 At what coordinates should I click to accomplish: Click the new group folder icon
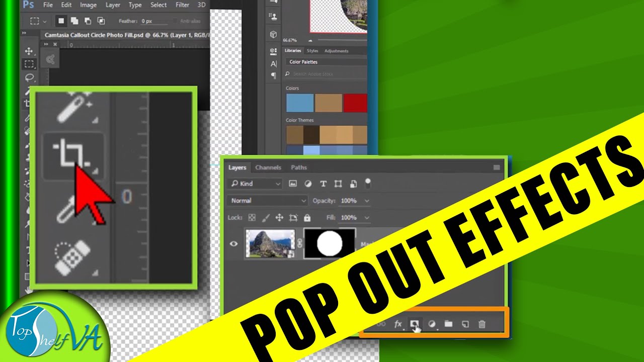pos(448,324)
